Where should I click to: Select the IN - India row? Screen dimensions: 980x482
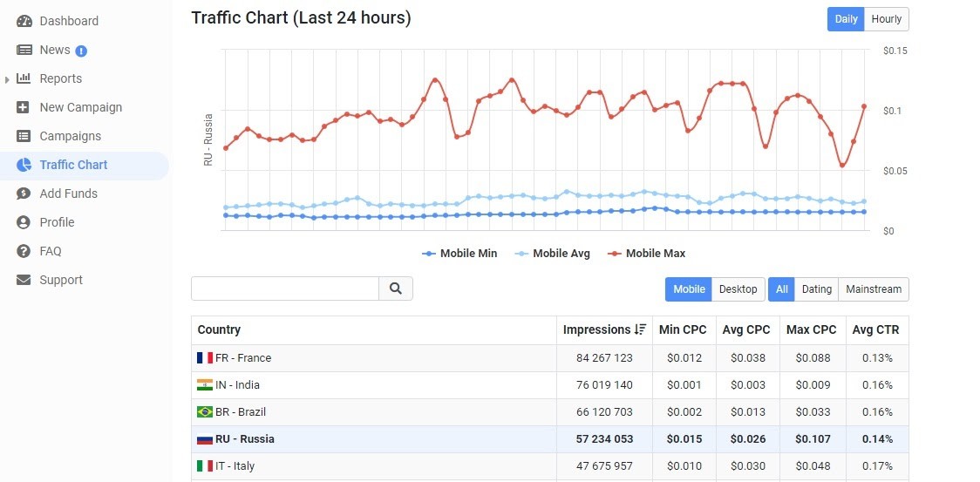[550, 385]
